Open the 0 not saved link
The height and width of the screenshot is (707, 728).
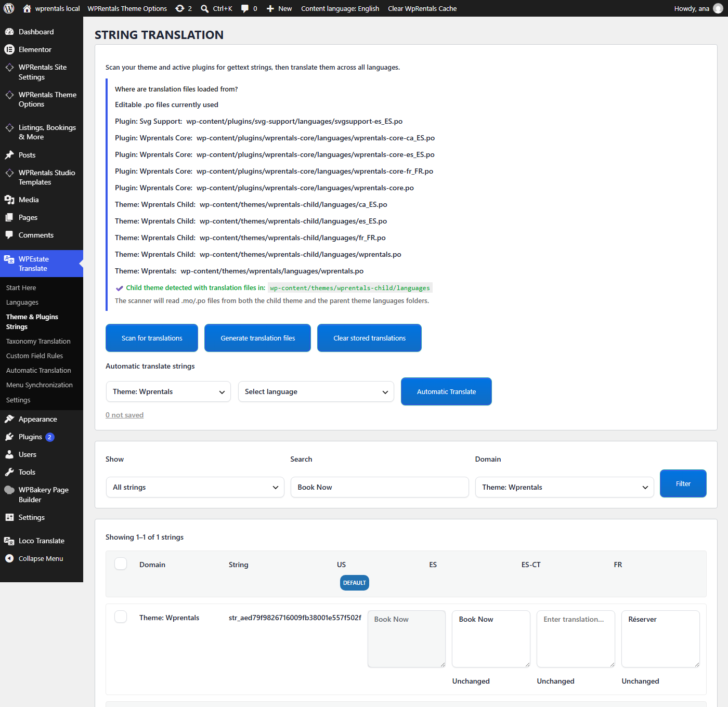point(125,415)
